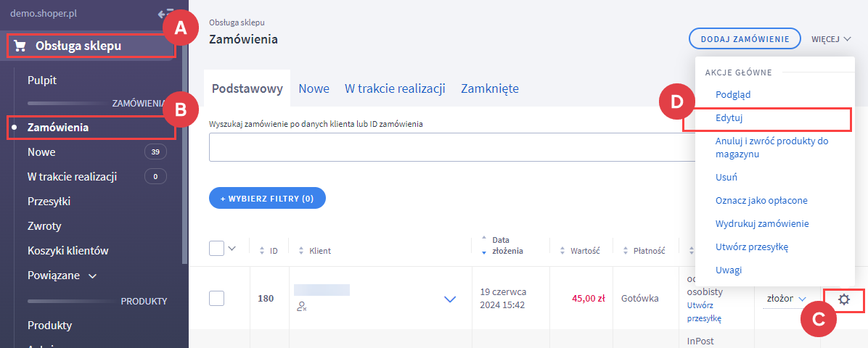Toggle the select-all orders checkbox
This screenshot has height=348, width=868.
click(216, 248)
